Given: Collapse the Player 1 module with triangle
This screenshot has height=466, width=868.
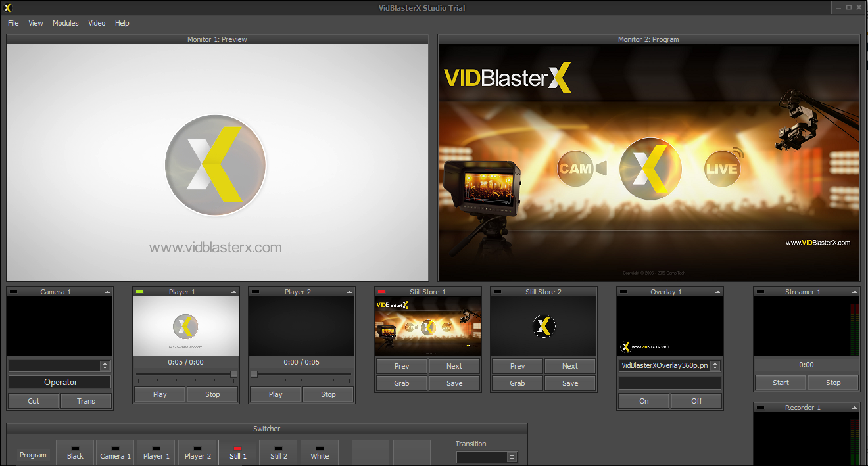Looking at the screenshot, I should point(233,292).
